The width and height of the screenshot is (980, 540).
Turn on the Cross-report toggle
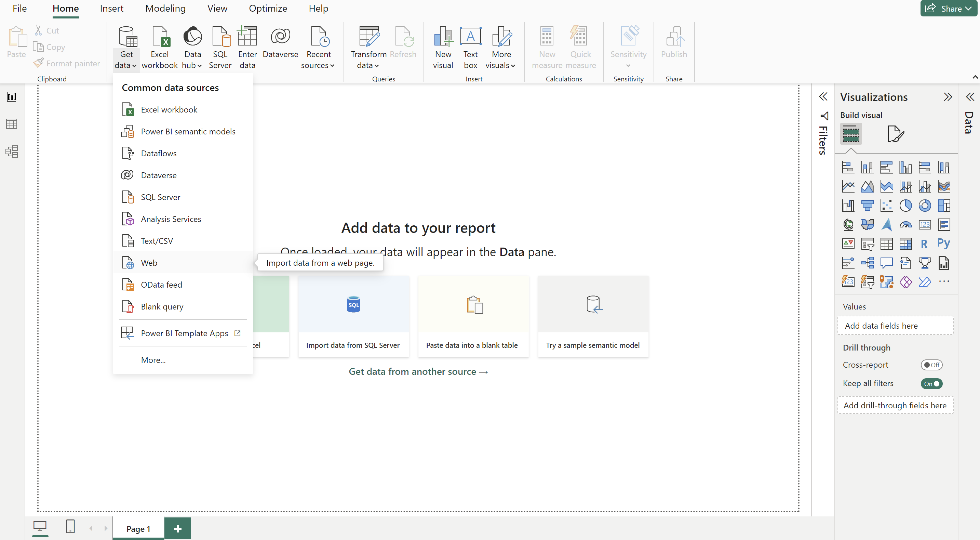pos(931,365)
